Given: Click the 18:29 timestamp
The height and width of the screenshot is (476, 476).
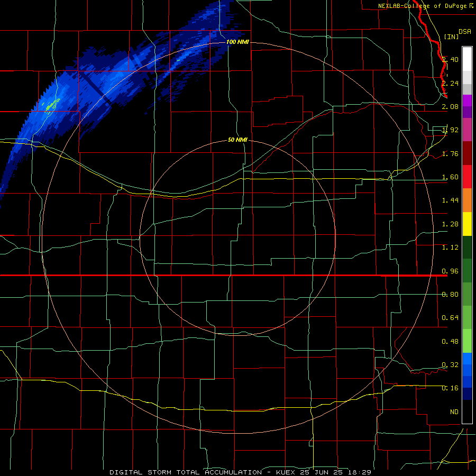Looking at the screenshot, I should (x=360, y=472).
